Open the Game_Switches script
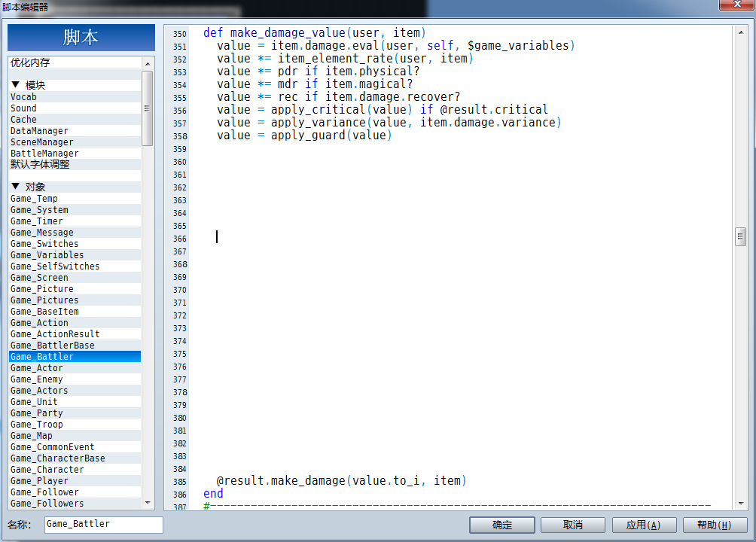 click(75, 244)
